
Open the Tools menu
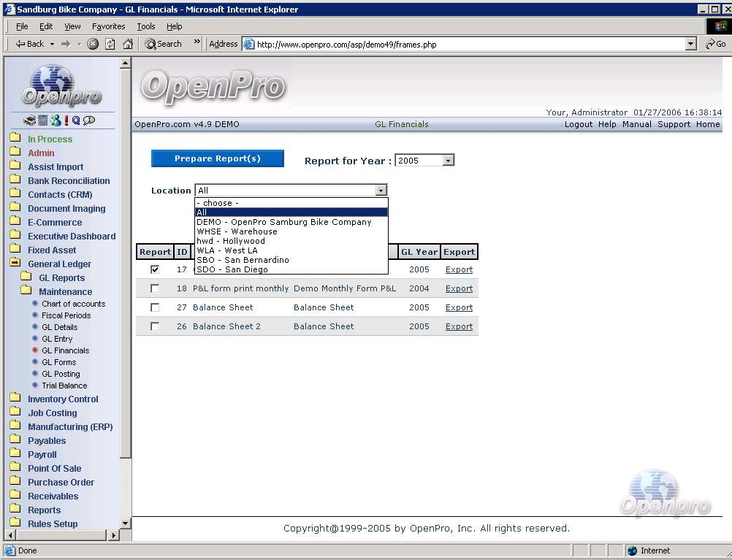(146, 26)
